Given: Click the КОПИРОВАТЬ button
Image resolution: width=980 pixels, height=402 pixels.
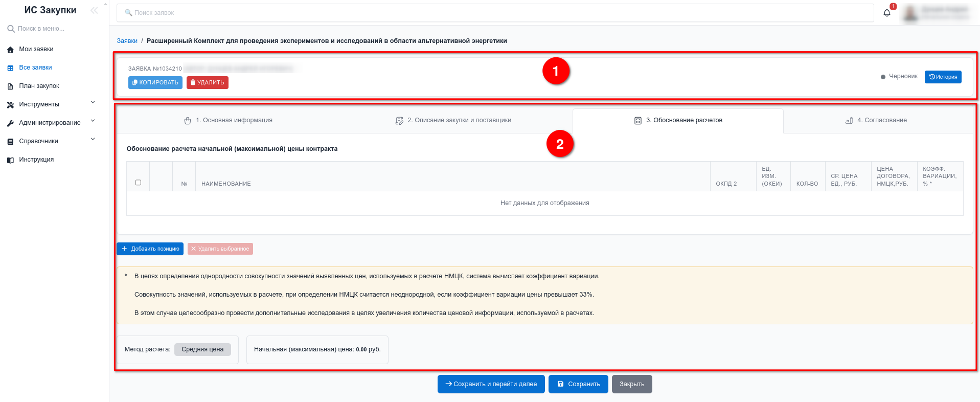Looking at the screenshot, I should (x=155, y=83).
